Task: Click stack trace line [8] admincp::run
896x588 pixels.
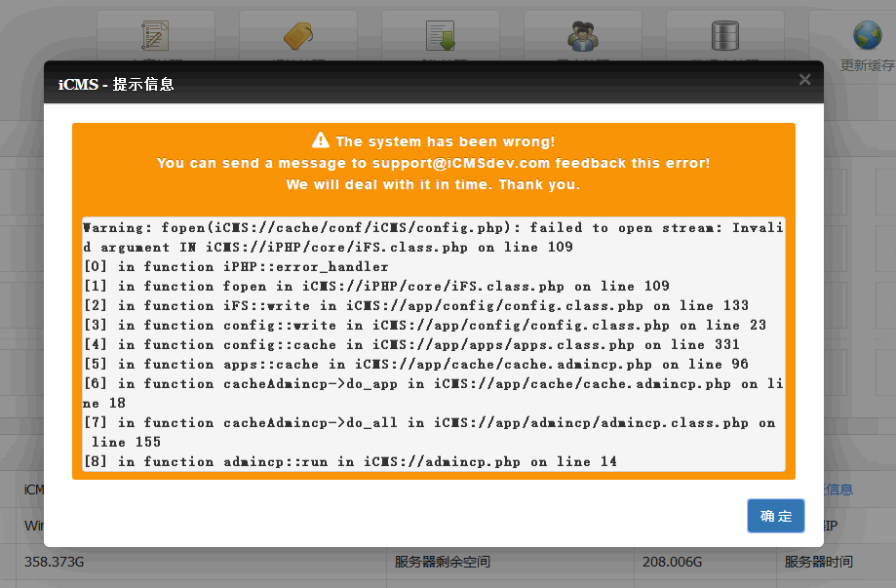Action: point(350,461)
